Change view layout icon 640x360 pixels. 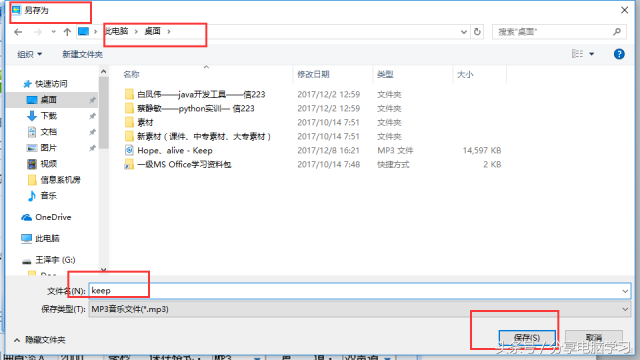coord(578,54)
